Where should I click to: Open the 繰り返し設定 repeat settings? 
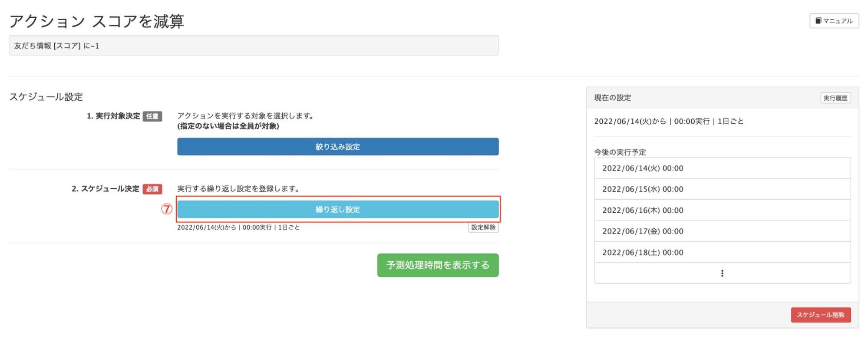pos(337,210)
